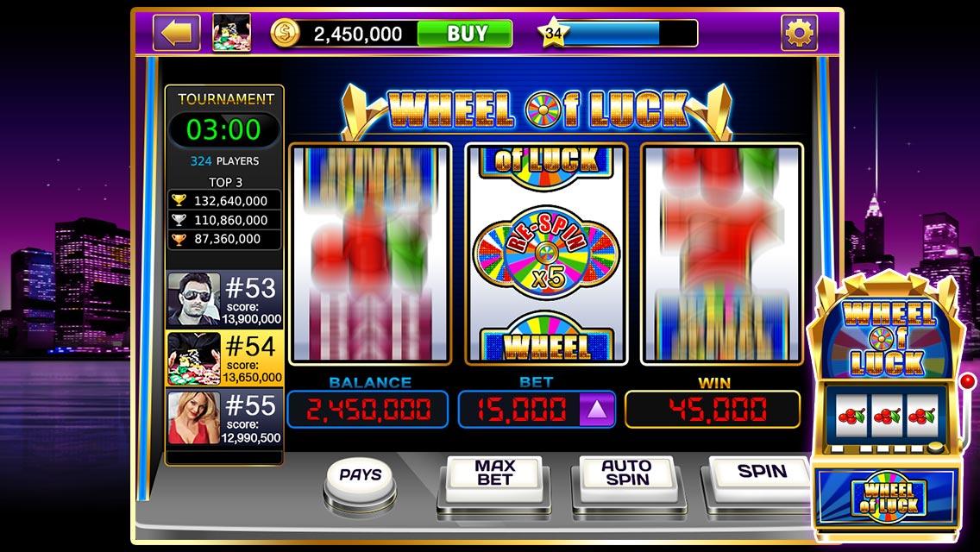Increase bet with the purple arrow

[x=596, y=410]
